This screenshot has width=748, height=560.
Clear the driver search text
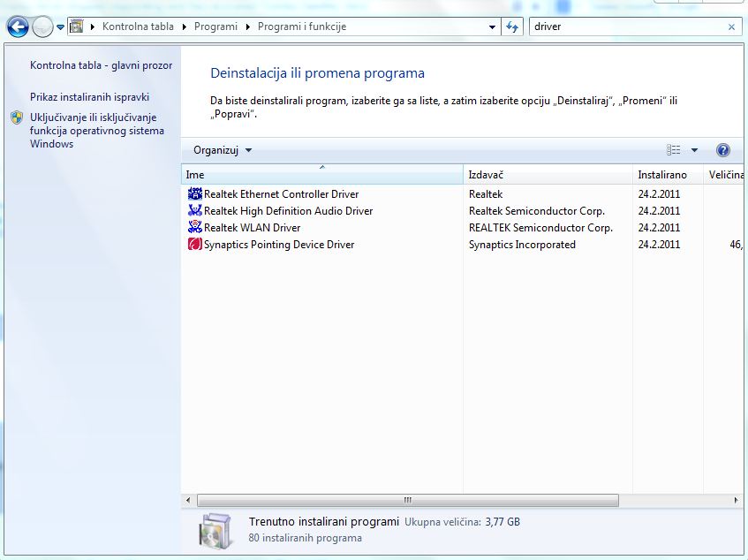[731, 27]
